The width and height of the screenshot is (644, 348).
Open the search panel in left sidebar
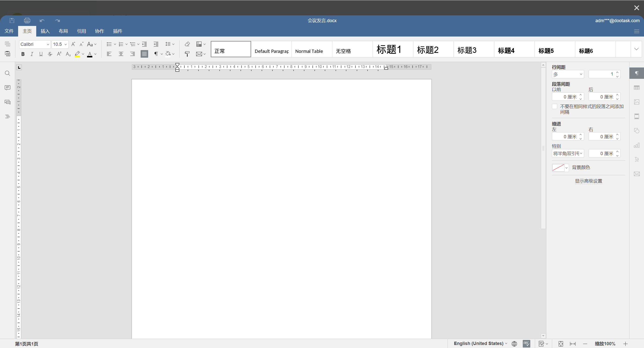click(8, 73)
